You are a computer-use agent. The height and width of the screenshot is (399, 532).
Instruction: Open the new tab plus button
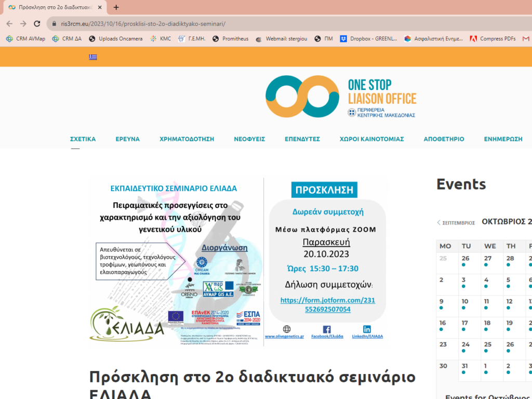(116, 7)
